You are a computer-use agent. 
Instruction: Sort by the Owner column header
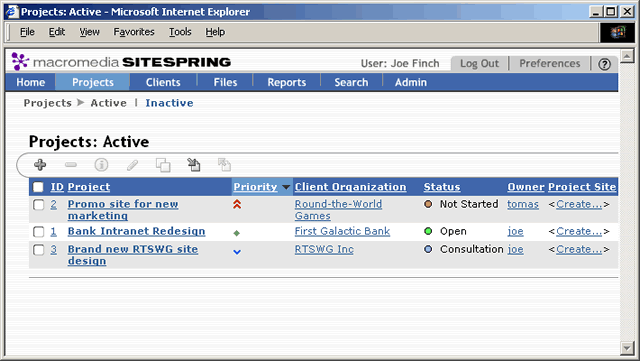[x=526, y=187]
